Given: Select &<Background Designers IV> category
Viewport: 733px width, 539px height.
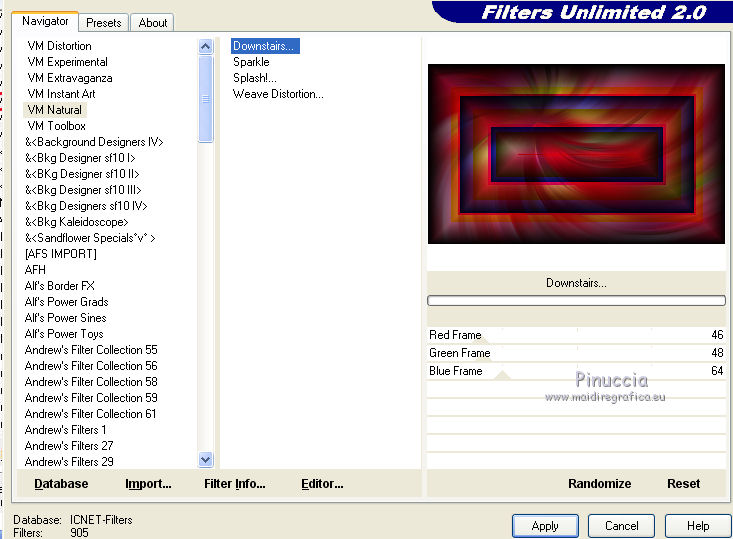Looking at the screenshot, I should (x=94, y=142).
